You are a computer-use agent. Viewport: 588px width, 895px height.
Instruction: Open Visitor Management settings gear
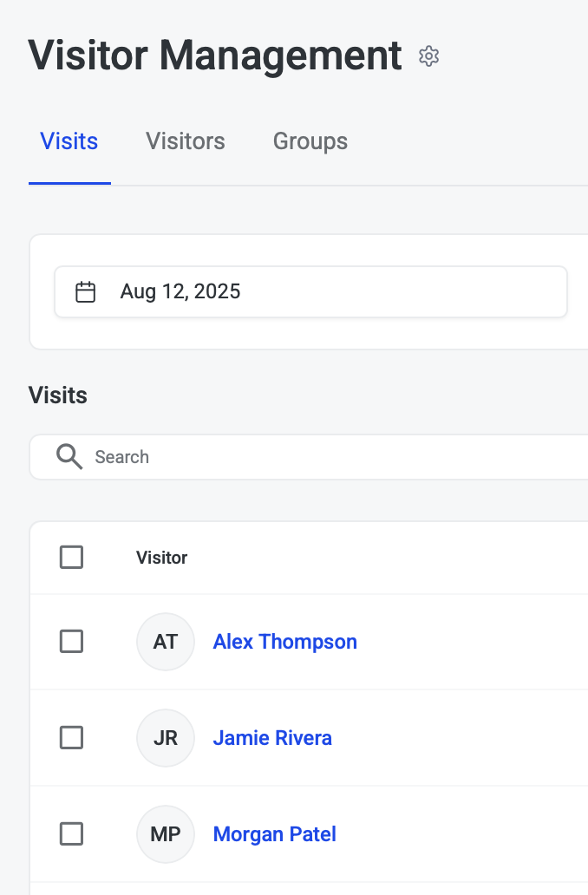point(429,56)
